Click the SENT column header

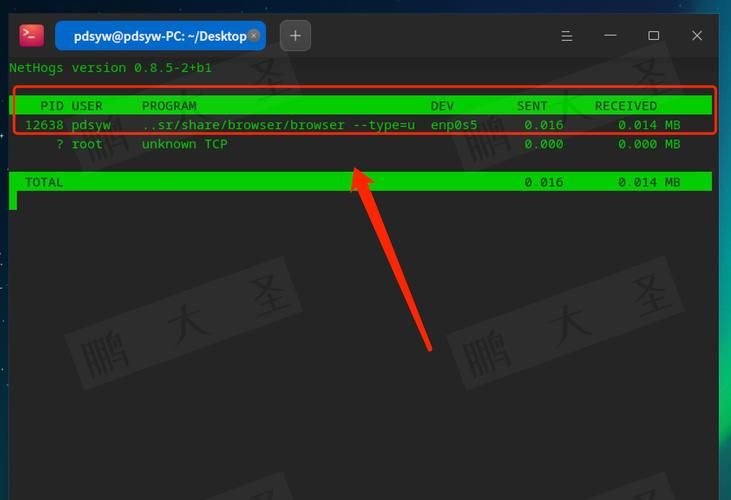pos(532,106)
